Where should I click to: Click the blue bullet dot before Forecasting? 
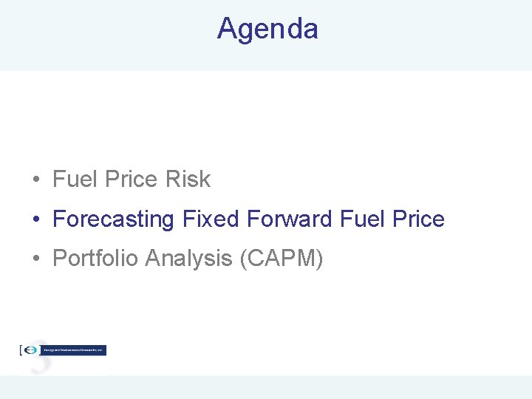click(36, 219)
